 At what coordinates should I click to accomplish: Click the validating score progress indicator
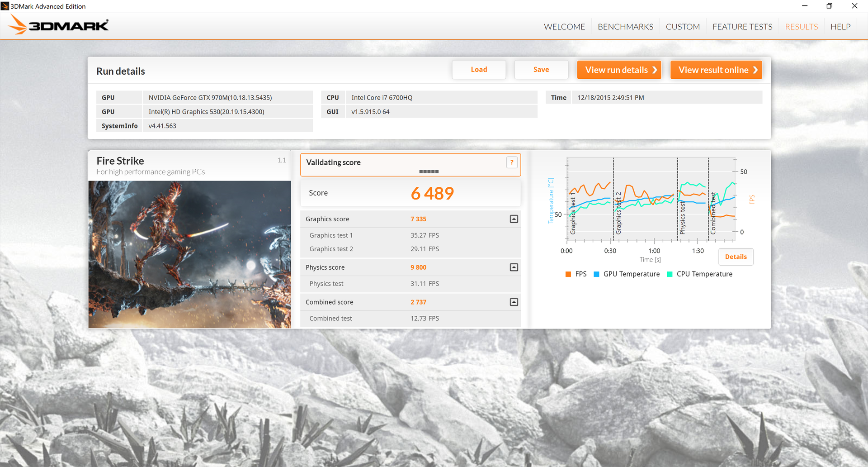click(x=429, y=172)
